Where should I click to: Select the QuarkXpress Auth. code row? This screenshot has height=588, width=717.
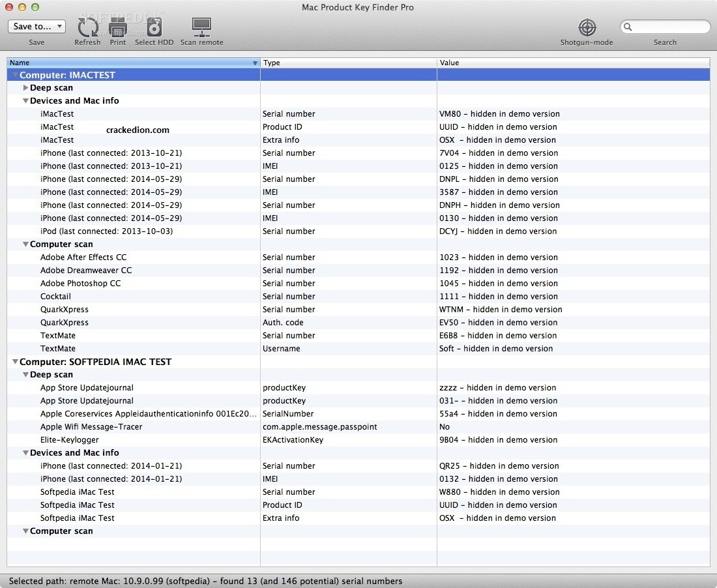pyautogui.click(x=358, y=322)
